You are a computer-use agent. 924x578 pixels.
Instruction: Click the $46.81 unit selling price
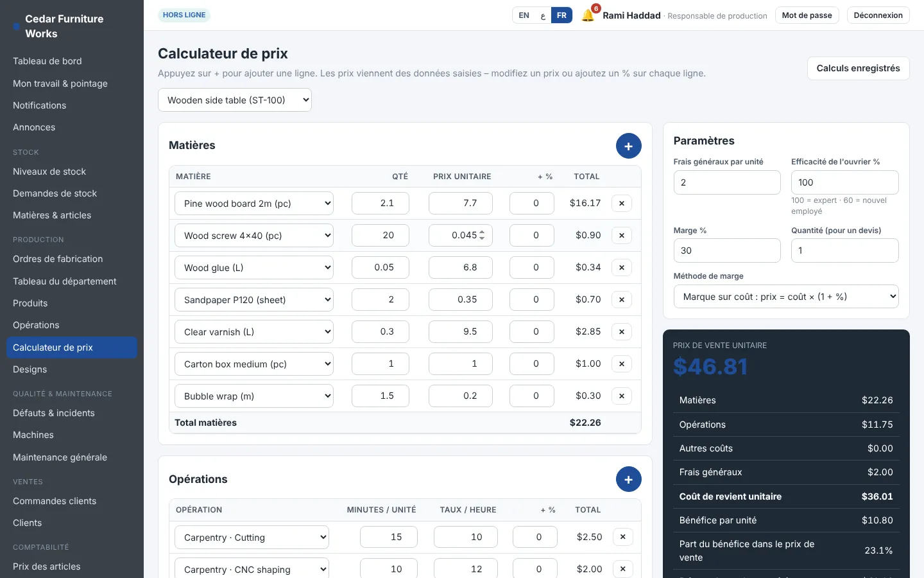click(710, 367)
